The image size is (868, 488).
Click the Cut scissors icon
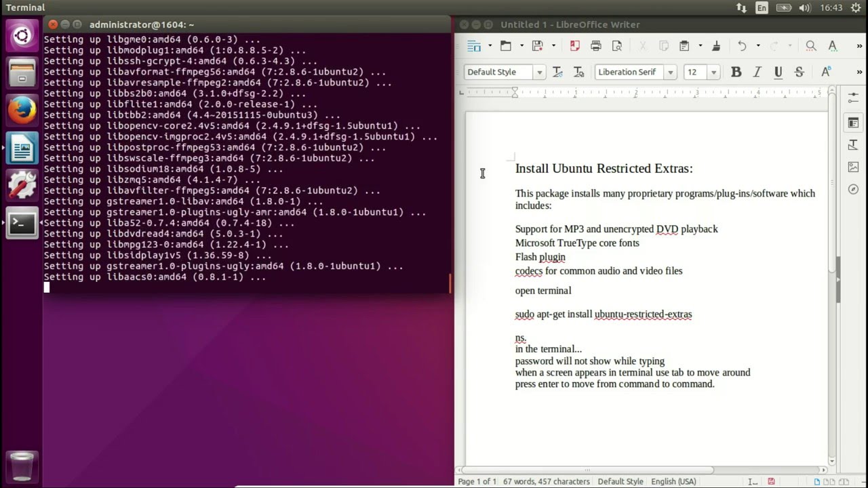[x=643, y=46]
